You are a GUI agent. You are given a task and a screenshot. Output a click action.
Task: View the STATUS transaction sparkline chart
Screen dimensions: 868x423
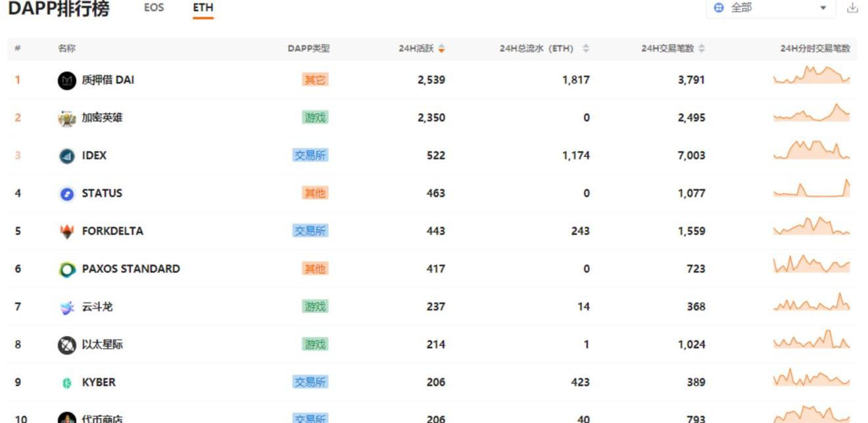click(x=811, y=188)
